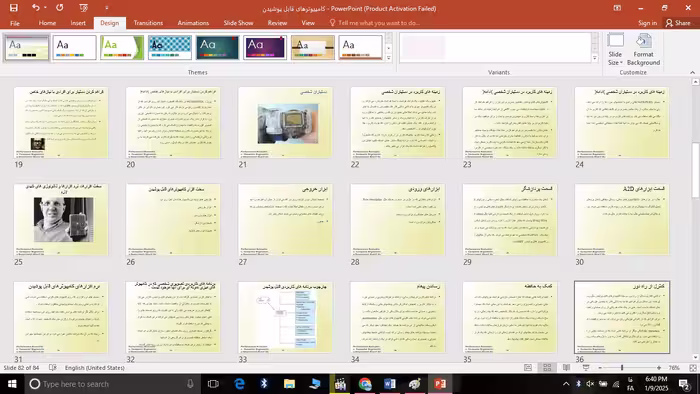Click the volume muted tray icon
This screenshot has height=394, width=700.
click(590, 384)
